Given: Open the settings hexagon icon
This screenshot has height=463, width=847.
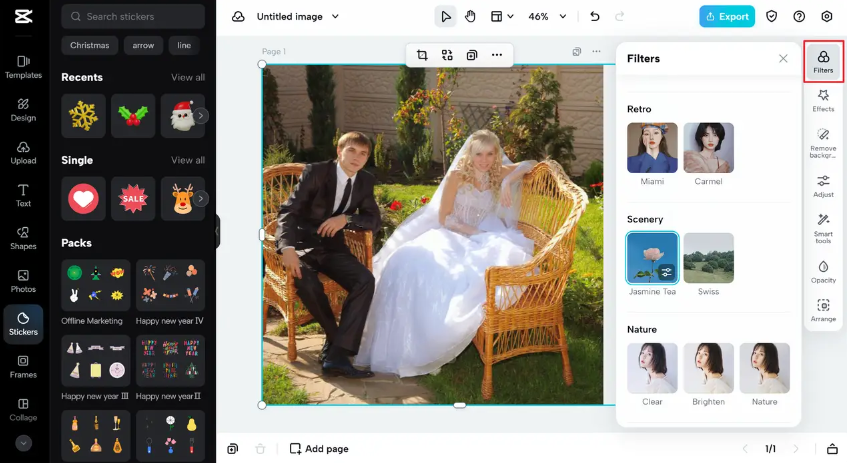Looking at the screenshot, I should click(826, 17).
